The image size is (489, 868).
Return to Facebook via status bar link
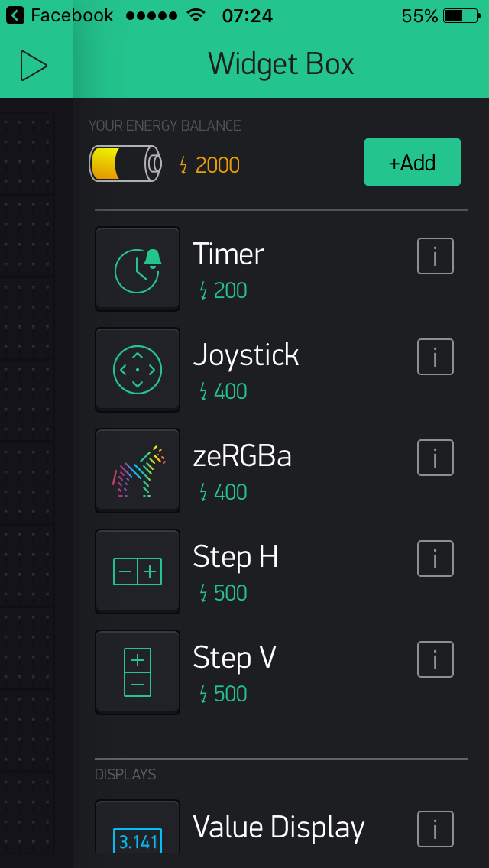coord(60,15)
